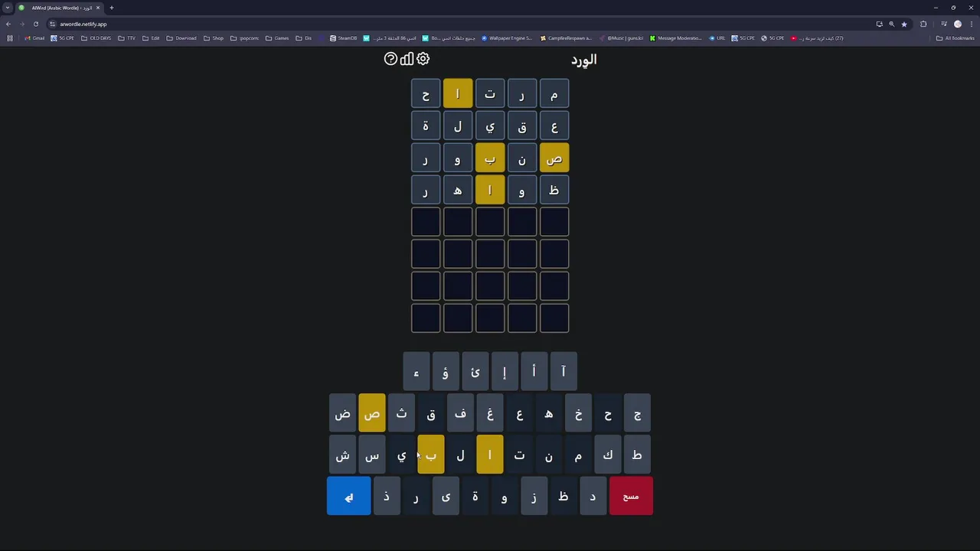Screen dimensions: 980x551
Task: Open the media controls icon in toolbar
Action: [944, 24]
